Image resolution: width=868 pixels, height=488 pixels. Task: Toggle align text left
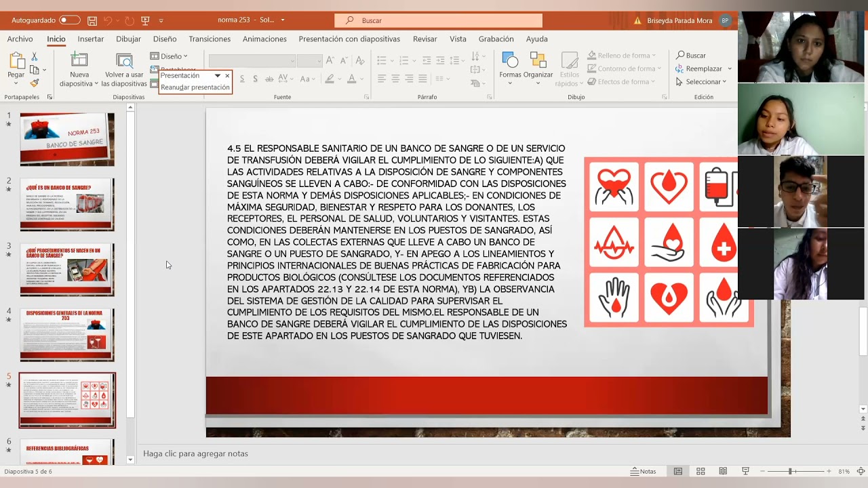(x=382, y=79)
